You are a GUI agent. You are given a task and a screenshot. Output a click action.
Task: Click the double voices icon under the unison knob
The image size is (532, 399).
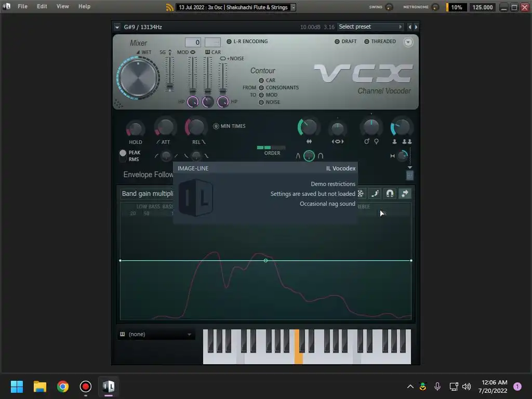pyautogui.click(x=407, y=141)
